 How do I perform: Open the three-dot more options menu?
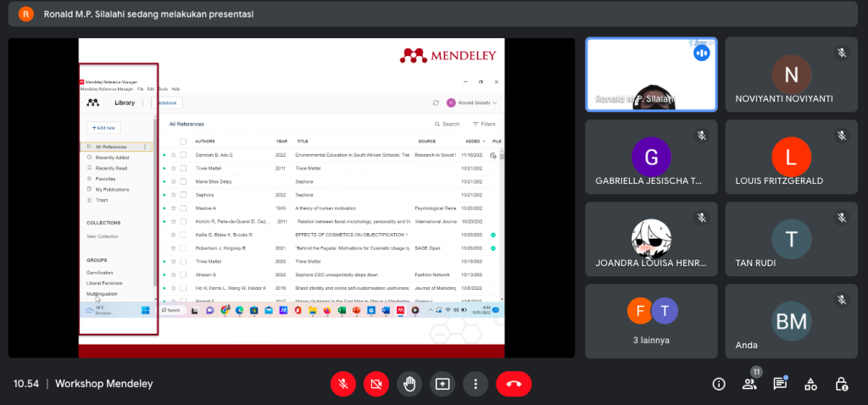tap(476, 384)
